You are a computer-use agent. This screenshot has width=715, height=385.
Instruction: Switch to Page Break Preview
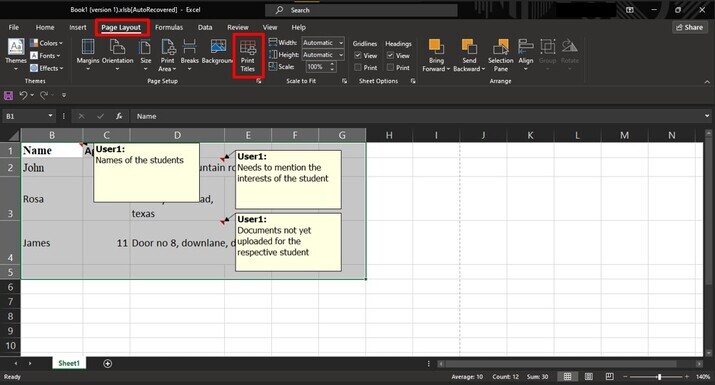pos(610,377)
